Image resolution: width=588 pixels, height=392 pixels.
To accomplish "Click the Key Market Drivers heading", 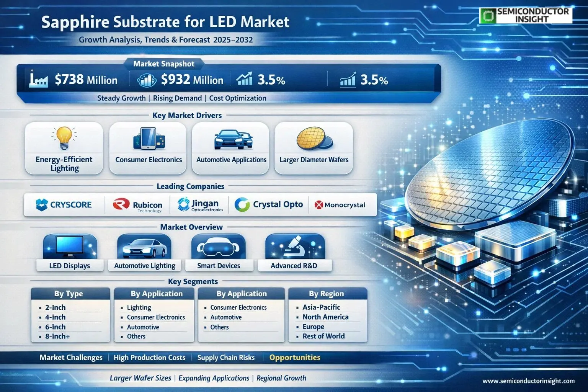I will [x=187, y=115].
